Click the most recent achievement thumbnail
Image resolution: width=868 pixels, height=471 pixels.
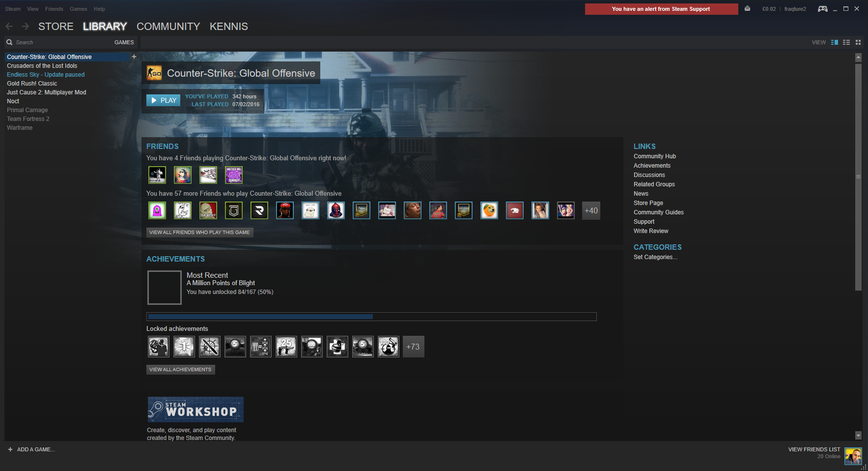(x=165, y=288)
